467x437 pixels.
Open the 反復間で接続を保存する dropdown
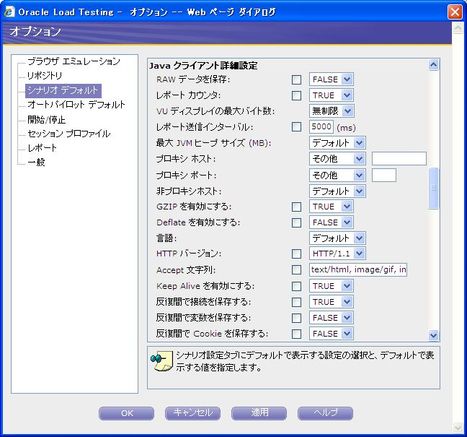[x=331, y=302]
